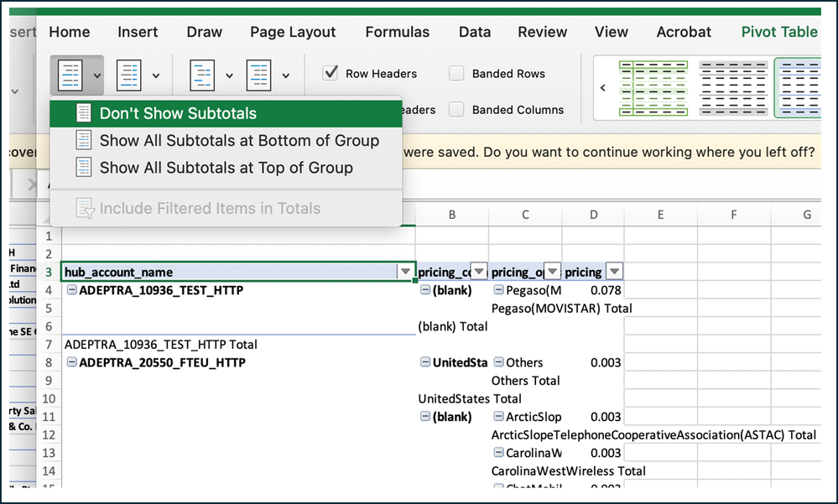This screenshot has width=838, height=504.
Task: Expand the Grand Totals dropdown arrow
Action: tap(155, 76)
